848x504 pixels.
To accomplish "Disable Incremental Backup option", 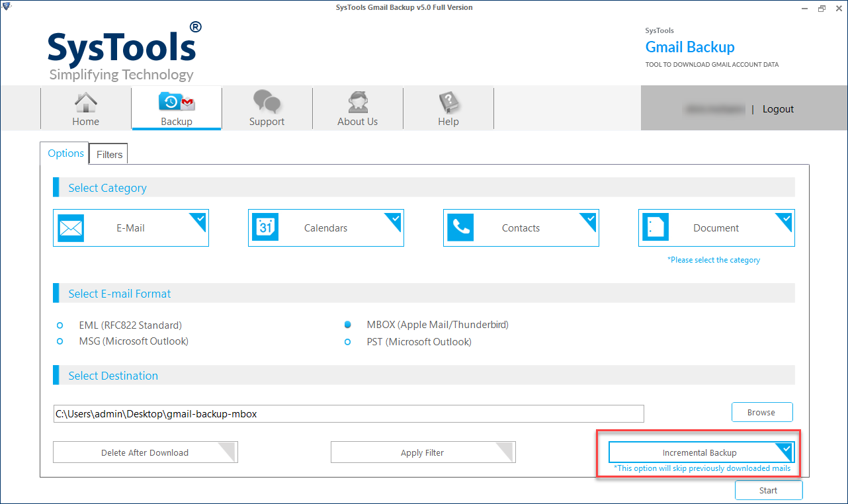I will tap(700, 452).
